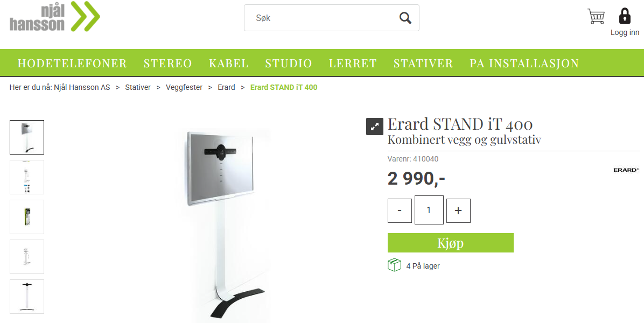Click the Njål Hansson logo
The image size is (644, 323).
54,16
